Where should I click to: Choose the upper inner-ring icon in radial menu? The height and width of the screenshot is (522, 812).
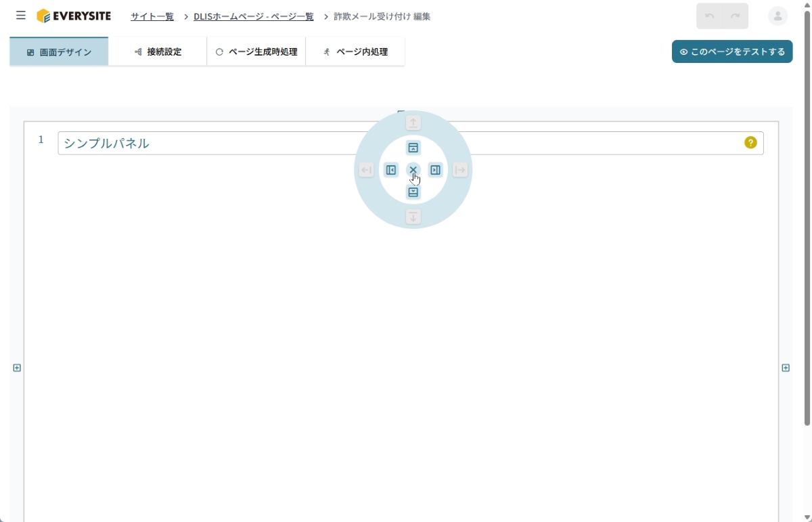pos(413,148)
